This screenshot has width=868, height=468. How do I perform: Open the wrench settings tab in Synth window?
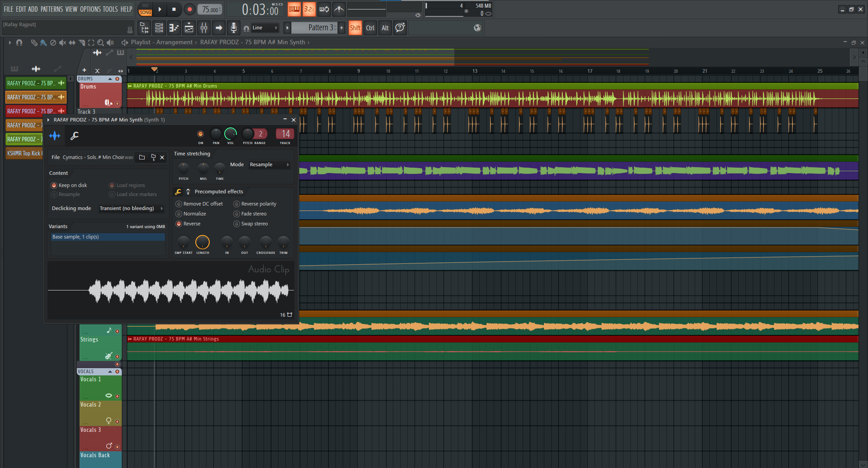tap(75, 136)
